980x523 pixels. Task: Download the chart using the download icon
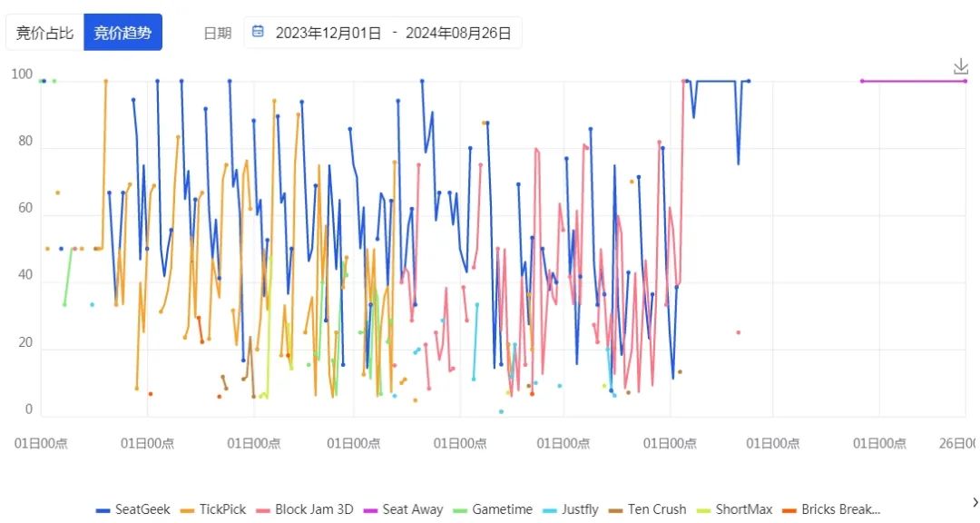pos(961,66)
